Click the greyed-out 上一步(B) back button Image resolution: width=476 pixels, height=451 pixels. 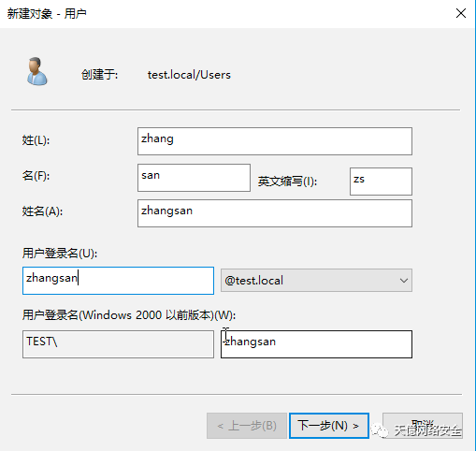247,426
